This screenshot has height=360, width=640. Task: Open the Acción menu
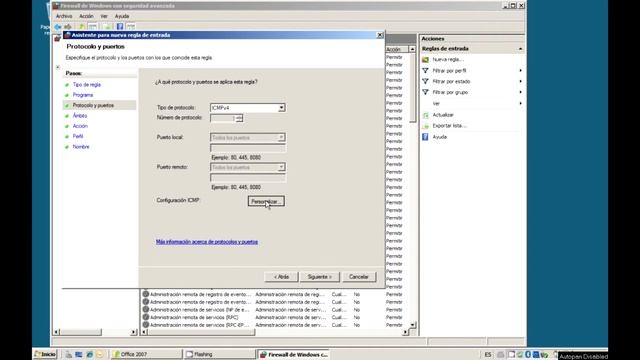[86, 16]
